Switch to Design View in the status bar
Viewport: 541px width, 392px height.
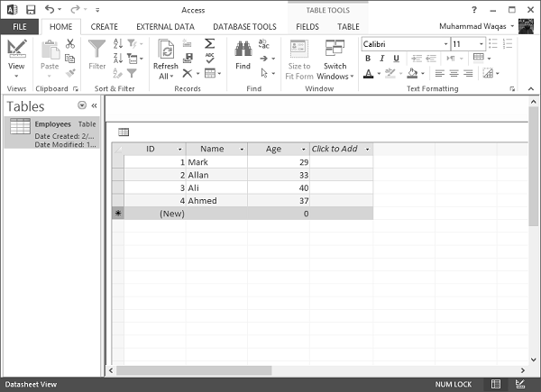click(x=520, y=385)
